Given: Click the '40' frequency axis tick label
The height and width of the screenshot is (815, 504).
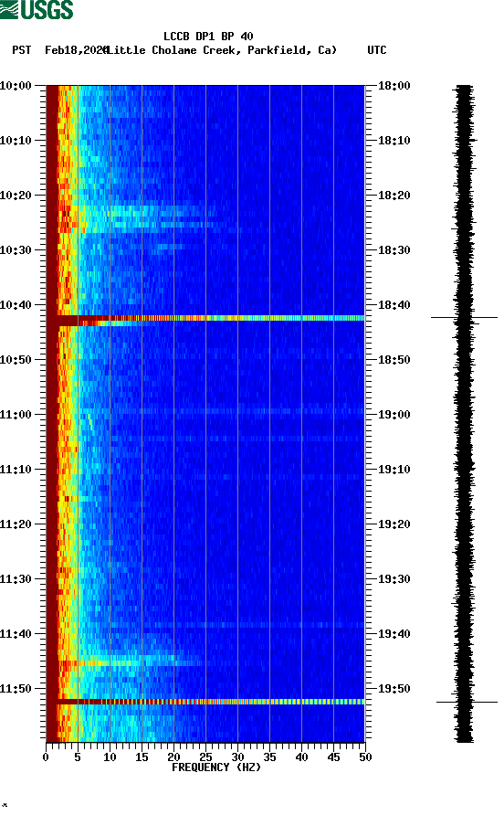Looking at the screenshot, I should pos(301,757).
